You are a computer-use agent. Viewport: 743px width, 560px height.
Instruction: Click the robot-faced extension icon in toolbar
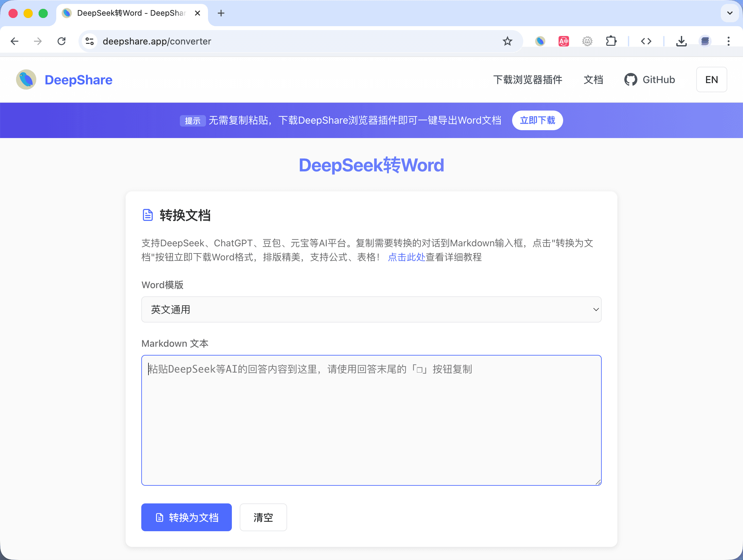tap(587, 41)
